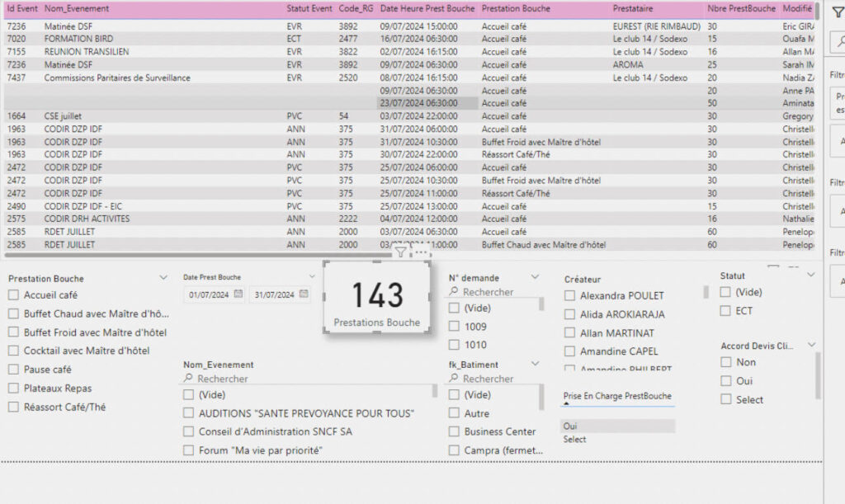Open the more options ellipsis above the card

[421, 252]
